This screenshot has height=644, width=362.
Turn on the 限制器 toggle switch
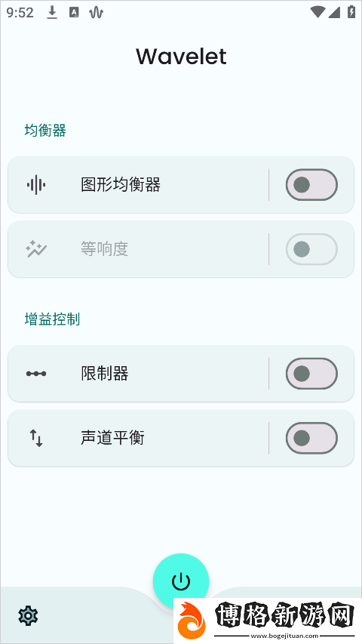pyautogui.click(x=311, y=374)
